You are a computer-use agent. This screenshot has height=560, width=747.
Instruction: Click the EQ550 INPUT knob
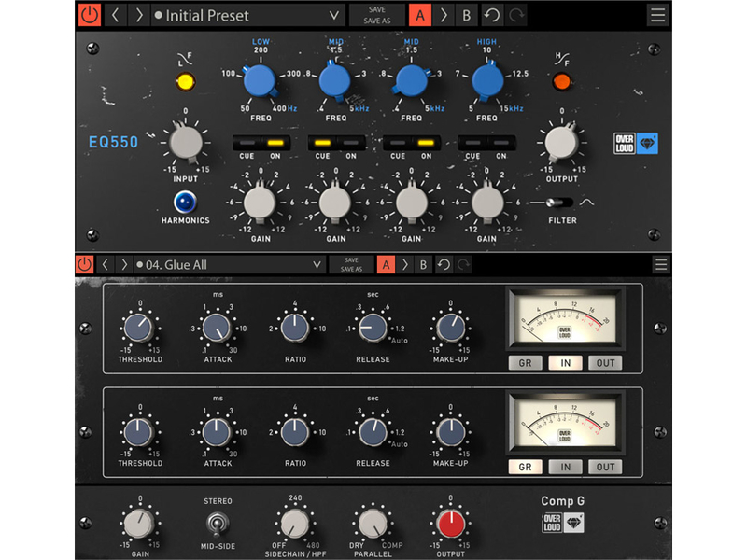pos(186,142)
